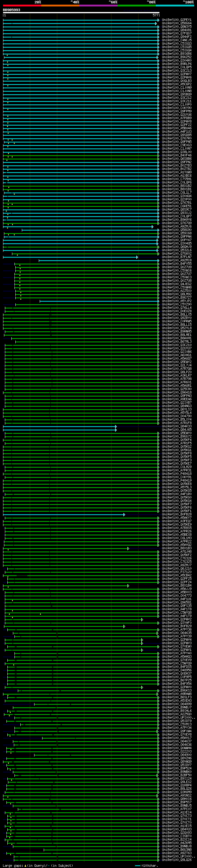Select label UniRef100_Q3HUM9
The width and height of the screenshot is (197, 868).
(x=177, y=792)
